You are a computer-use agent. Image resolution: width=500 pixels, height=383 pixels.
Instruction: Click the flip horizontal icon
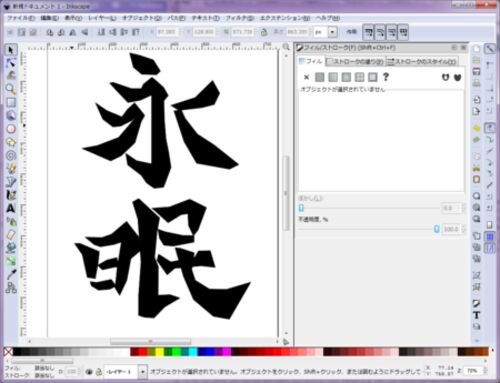73,32
